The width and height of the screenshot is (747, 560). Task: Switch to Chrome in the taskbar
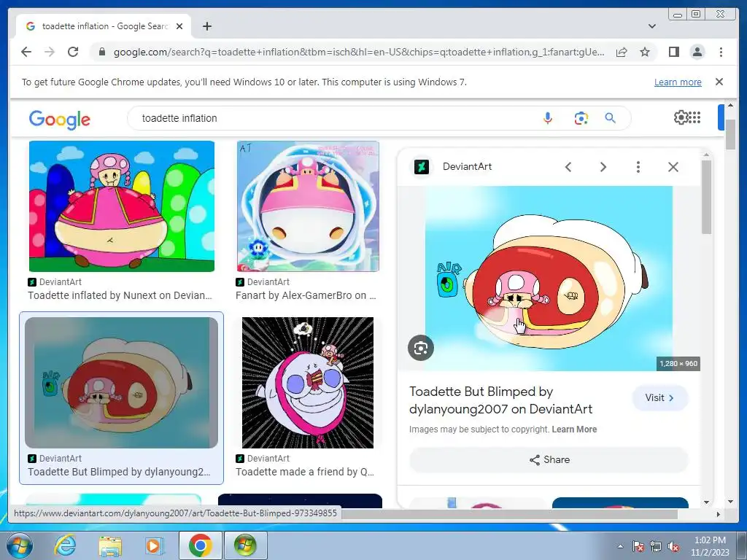[x=200, y=545]
